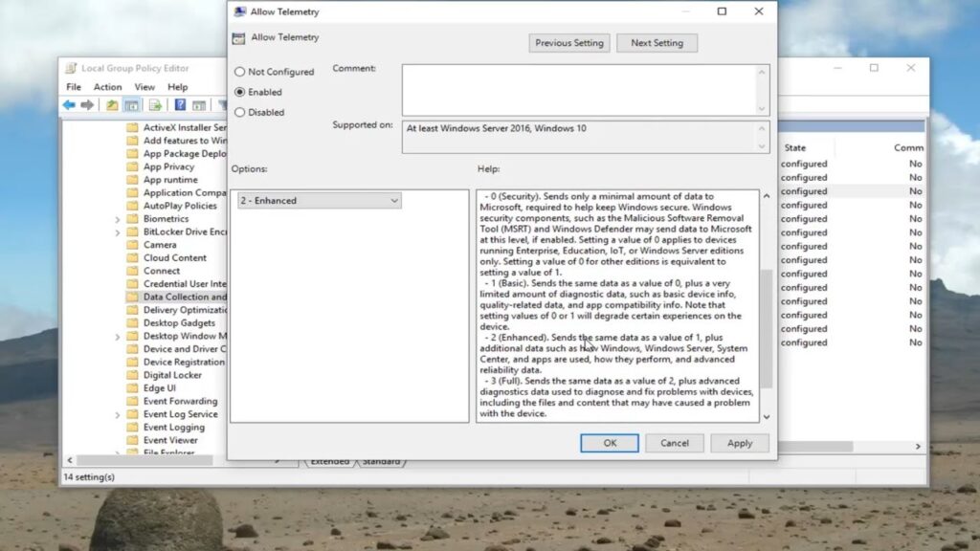The image size is (980, 551).
Task: Click the Help scrollbar down arrow
Action: coord(767,416)
